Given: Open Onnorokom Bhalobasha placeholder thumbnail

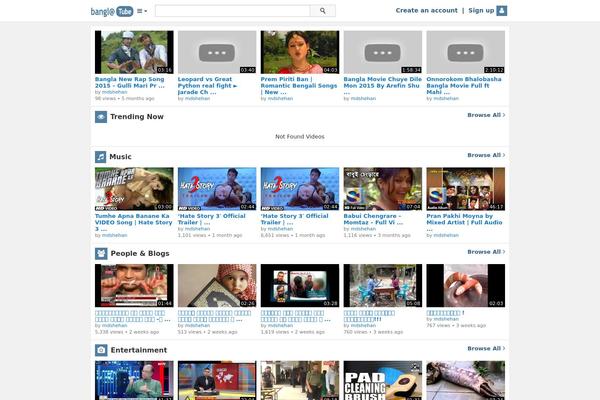Looking at the screenshot, I should (466, 52).
